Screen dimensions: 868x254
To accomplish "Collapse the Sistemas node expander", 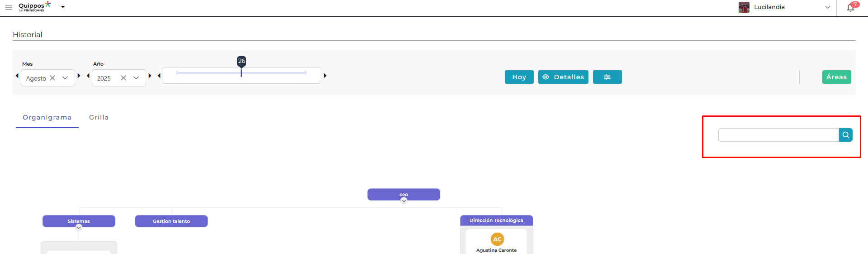I will click(79, 227).
